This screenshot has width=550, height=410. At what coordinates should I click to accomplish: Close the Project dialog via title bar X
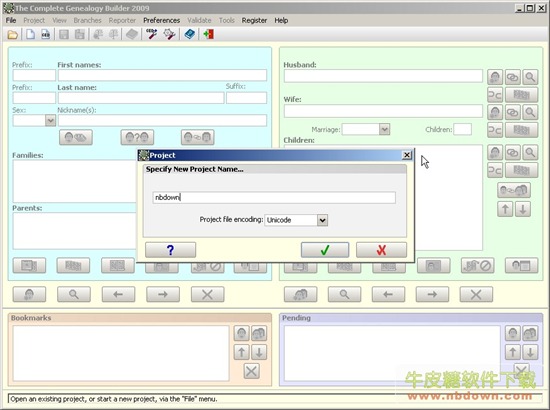pyautogui.click(x=407, y=155)
